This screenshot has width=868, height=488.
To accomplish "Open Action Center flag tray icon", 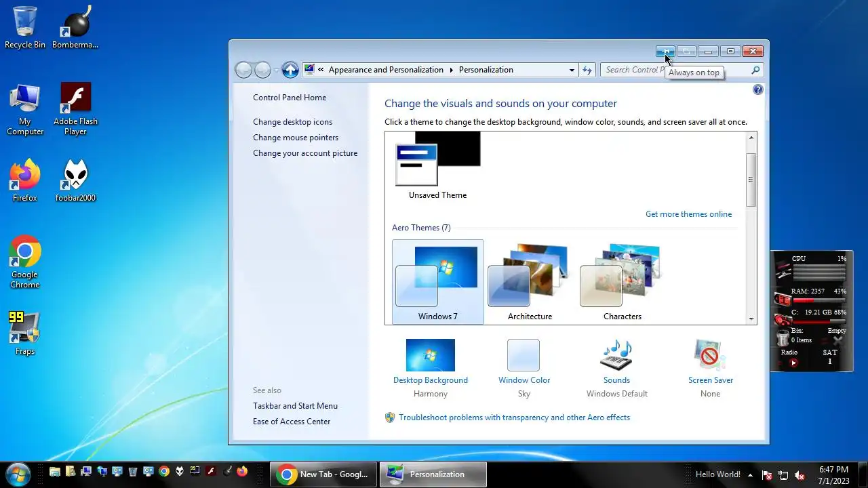I will 767,475.
